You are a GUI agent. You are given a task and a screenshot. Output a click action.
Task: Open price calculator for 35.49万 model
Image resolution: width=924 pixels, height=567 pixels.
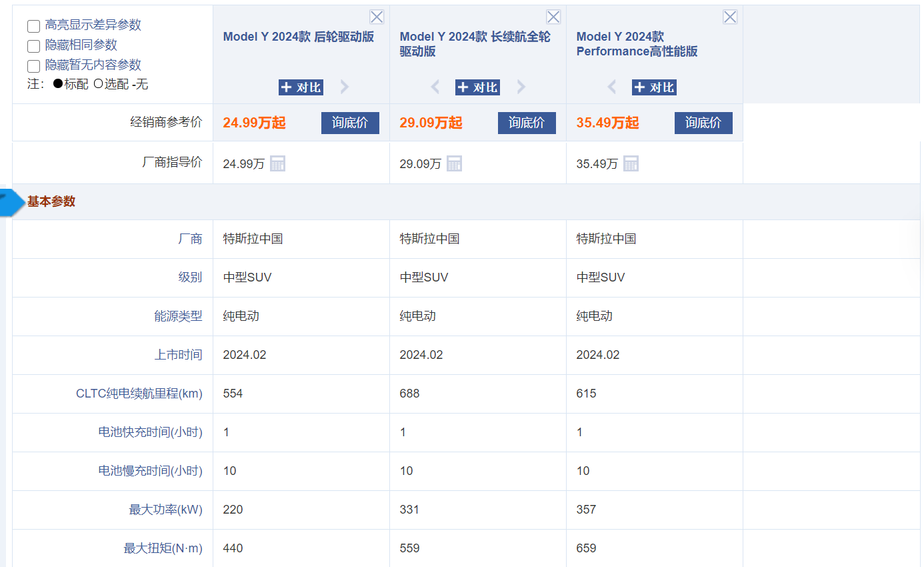(x=631, y=163)
